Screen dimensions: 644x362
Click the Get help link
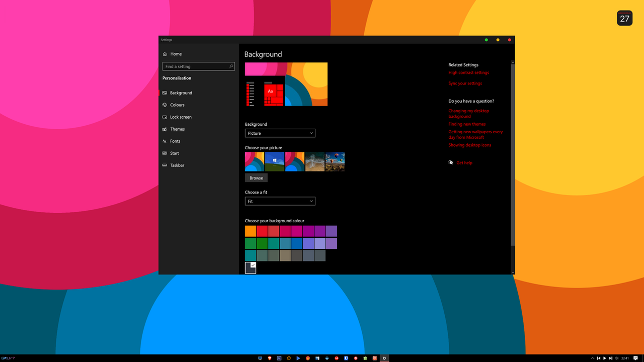pyautogui.click(x=464, y=163)
